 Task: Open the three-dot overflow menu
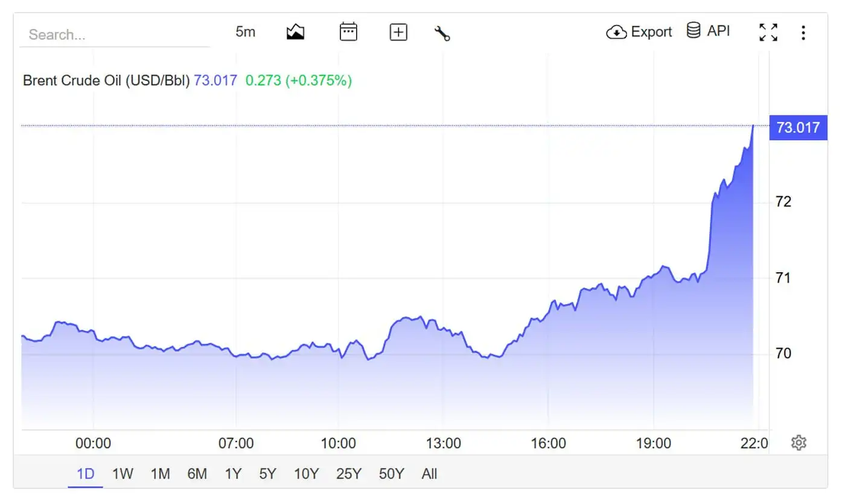coord(803,32)
